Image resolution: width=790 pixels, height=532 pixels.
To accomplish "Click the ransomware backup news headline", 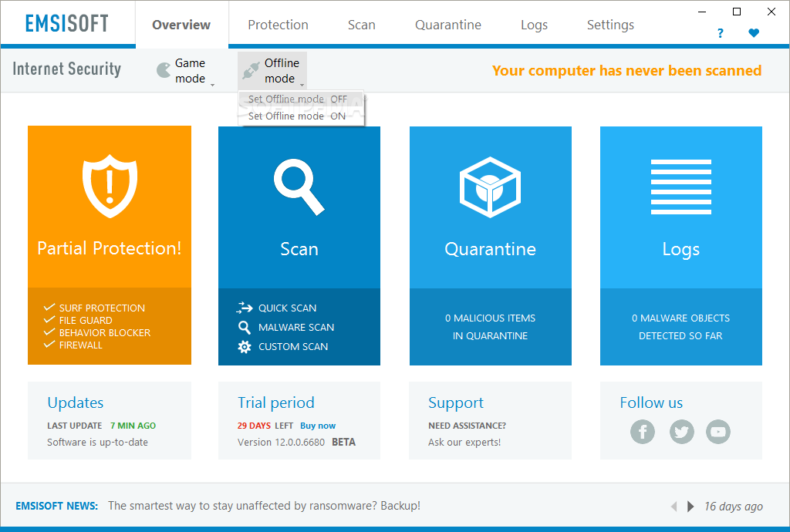I will click(x=264, y=506).
